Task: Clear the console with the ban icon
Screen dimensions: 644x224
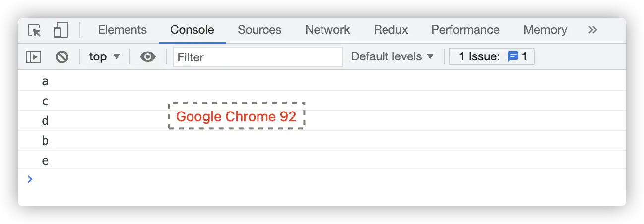Action: coord(62,57)
